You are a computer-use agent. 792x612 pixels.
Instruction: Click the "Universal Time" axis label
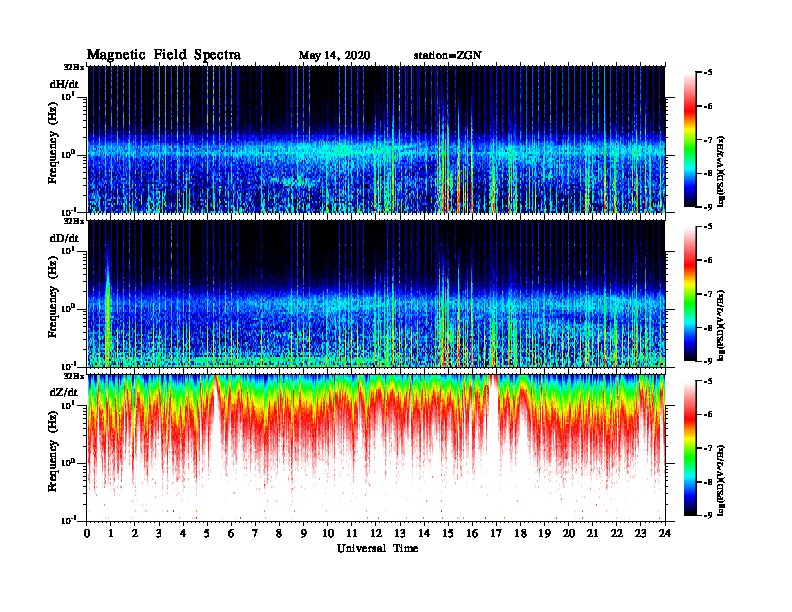point(378,548)
